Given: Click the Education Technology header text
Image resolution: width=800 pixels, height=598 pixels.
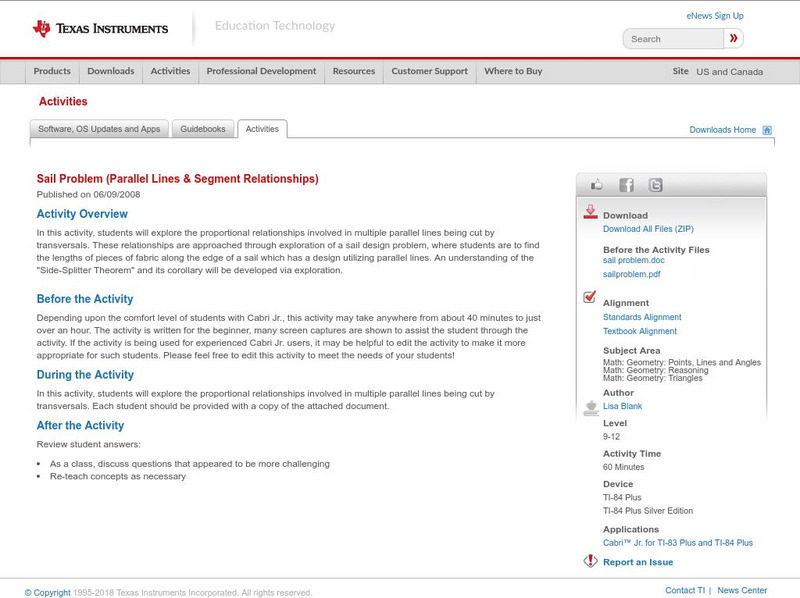Looking at the screenshot, I should (275, 26).
